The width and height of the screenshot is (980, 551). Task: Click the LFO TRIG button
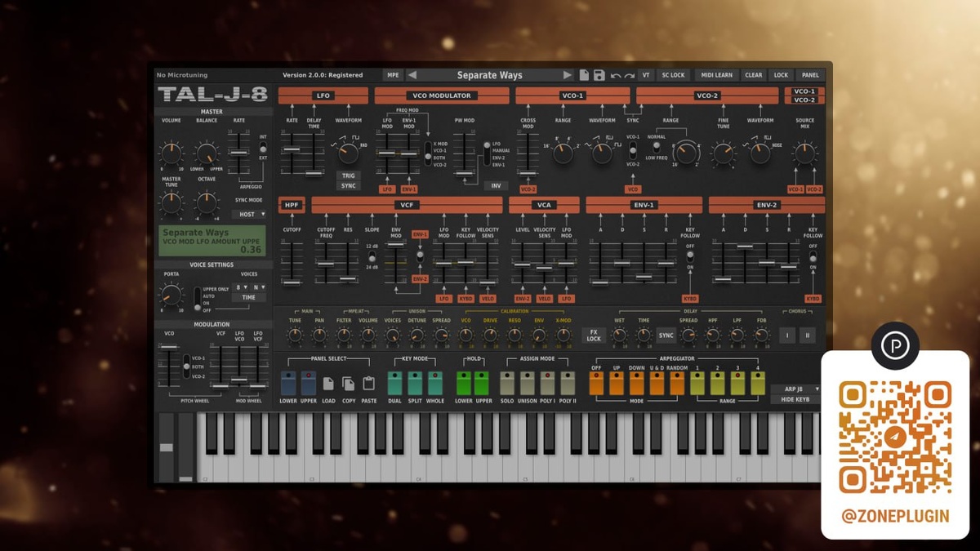(349, 176)
